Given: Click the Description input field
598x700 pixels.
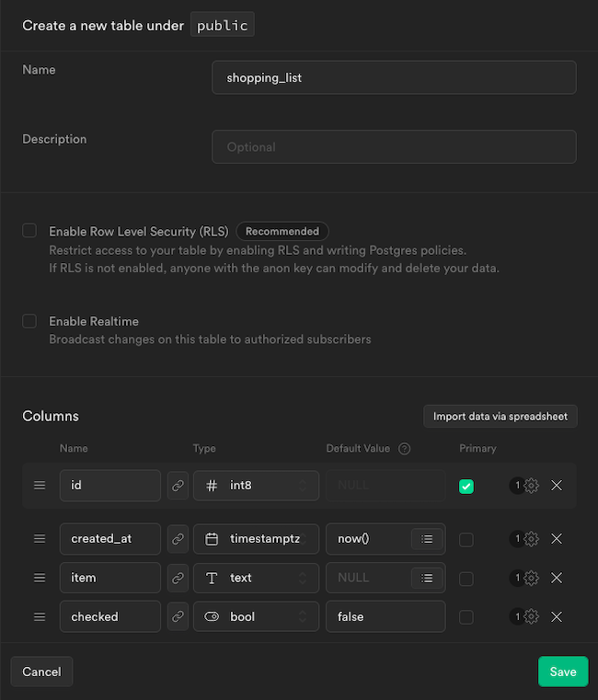Looking at the screenshot, I should 394,147.
